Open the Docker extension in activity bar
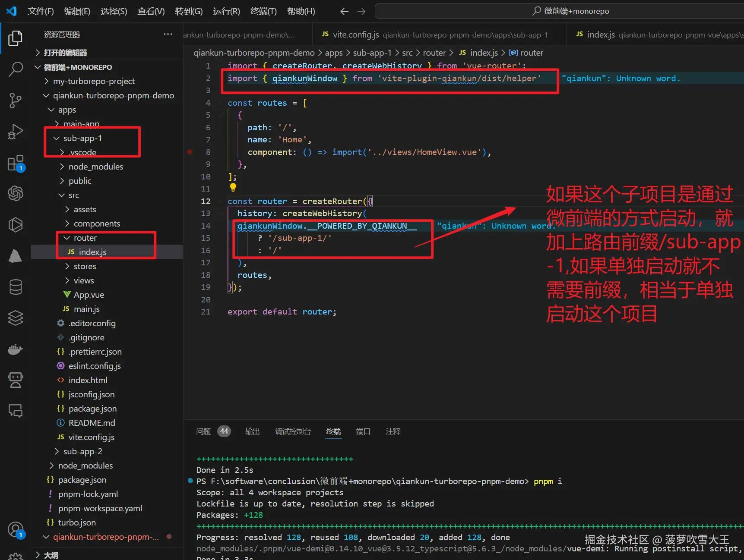Image resolution: width=744 pixels, height=560 pixels. tap(16, 349)
